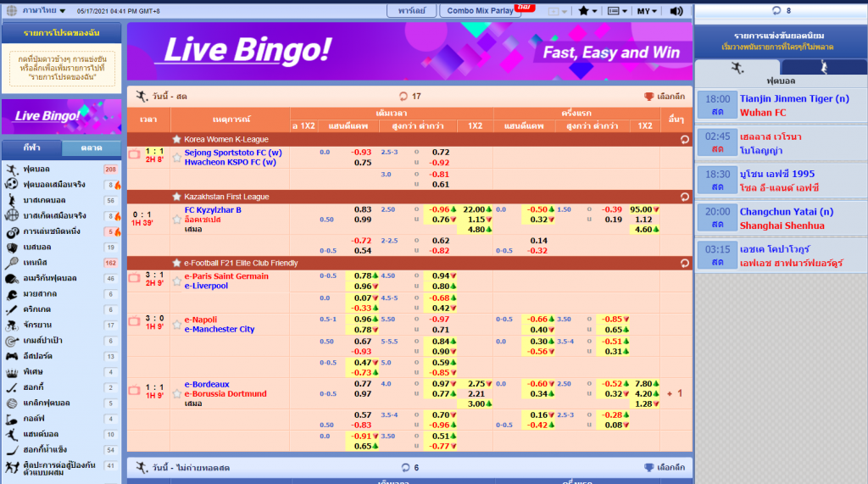Open the star favorites dropdown in top bar
This screenshot has width=868, height=484.
(x=587, y=11)
